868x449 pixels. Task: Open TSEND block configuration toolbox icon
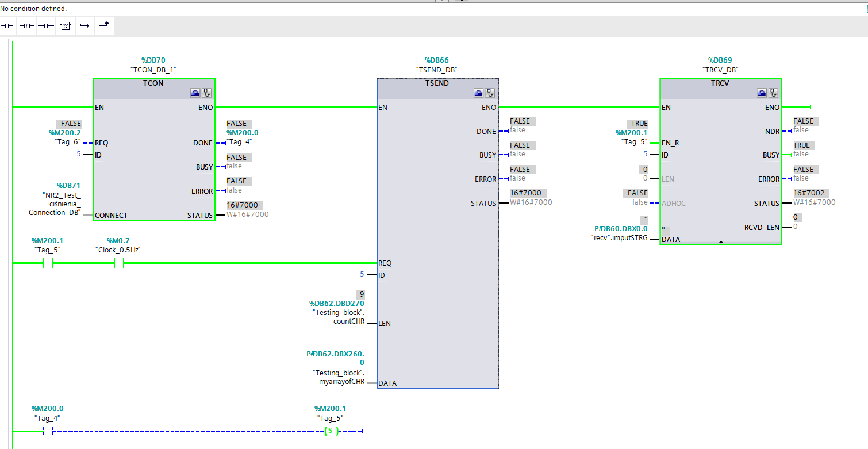[x=479, y=93]
